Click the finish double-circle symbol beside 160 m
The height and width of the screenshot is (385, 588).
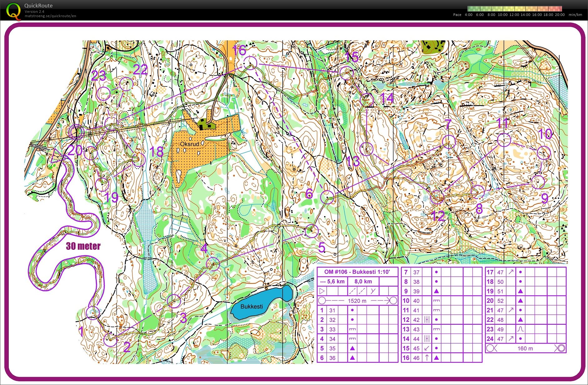pyautogui.click(x=561, y=348)
